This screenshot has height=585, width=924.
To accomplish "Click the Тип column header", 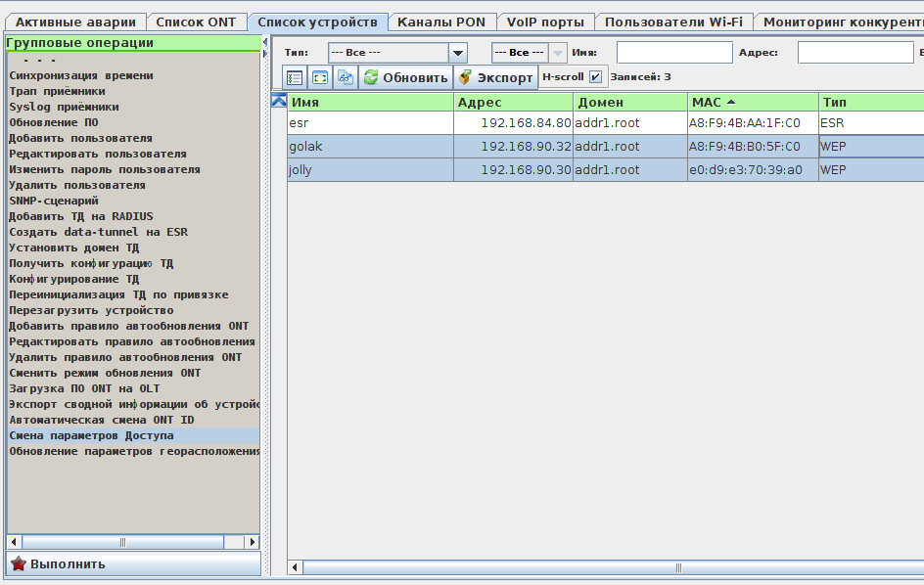I will pyautogui.click(x=871, y=102).
